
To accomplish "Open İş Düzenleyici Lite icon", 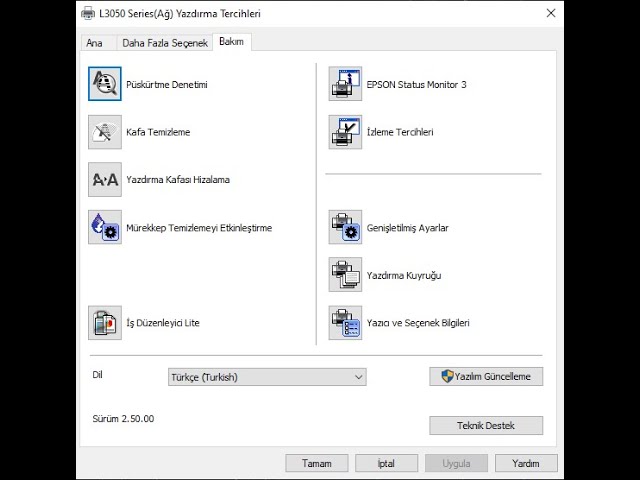I will coord(105,323).
